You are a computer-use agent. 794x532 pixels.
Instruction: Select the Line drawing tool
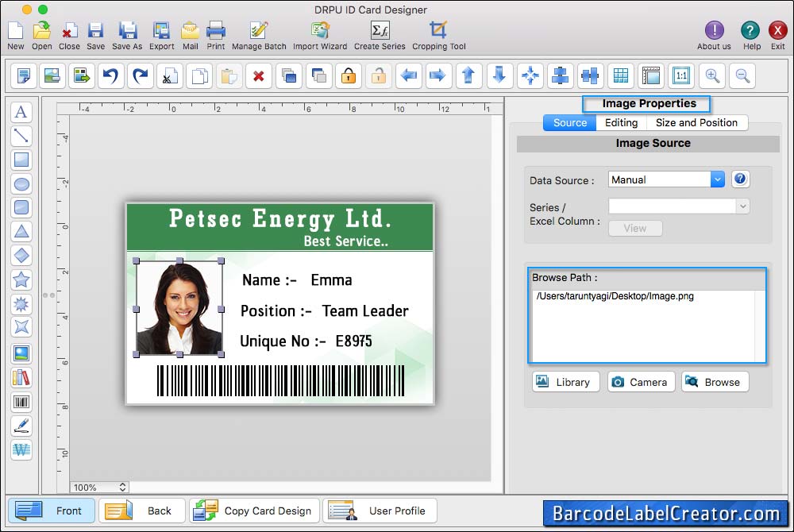(x=21, y=136)
